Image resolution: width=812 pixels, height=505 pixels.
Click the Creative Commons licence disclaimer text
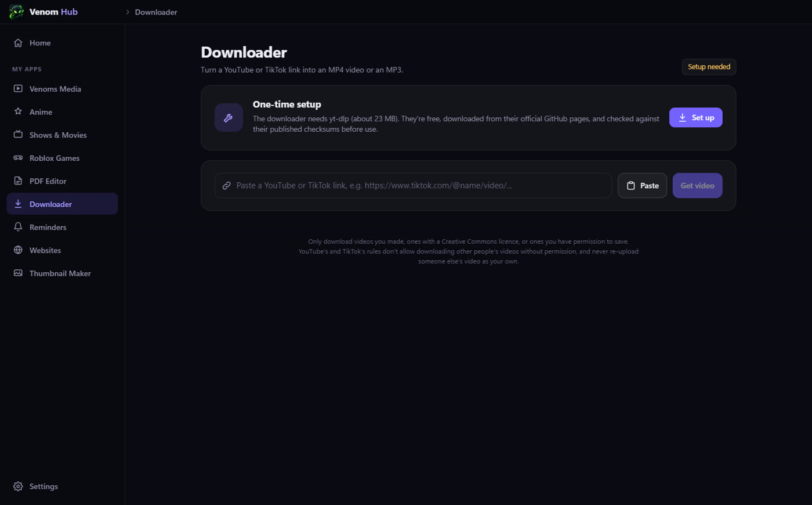[x=469, y=251]
